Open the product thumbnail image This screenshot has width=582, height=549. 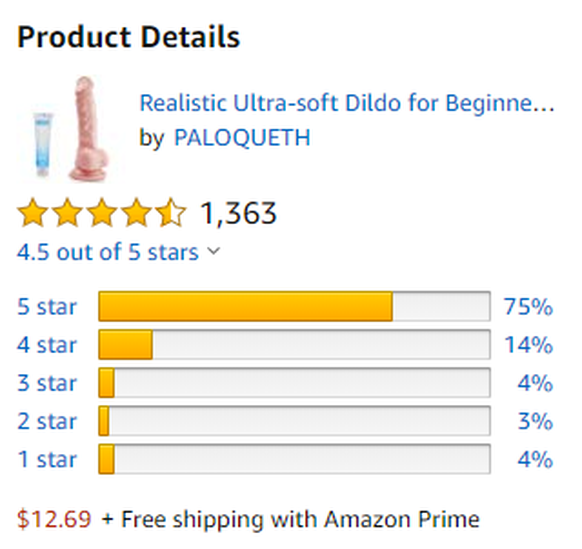tap(70, 128)
